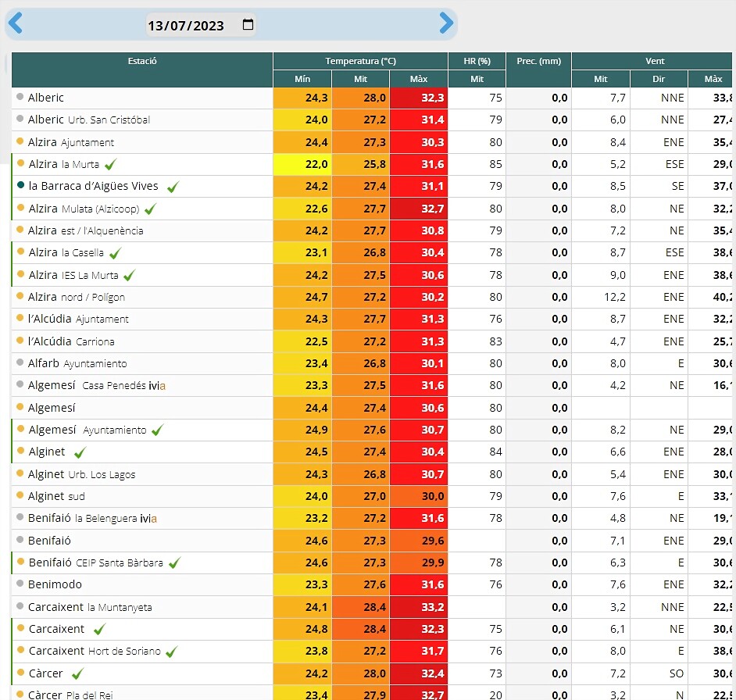Click grey dot beside Carcaixent la Muntanyeta
736x700 pixels.
(x=20, y=605)
